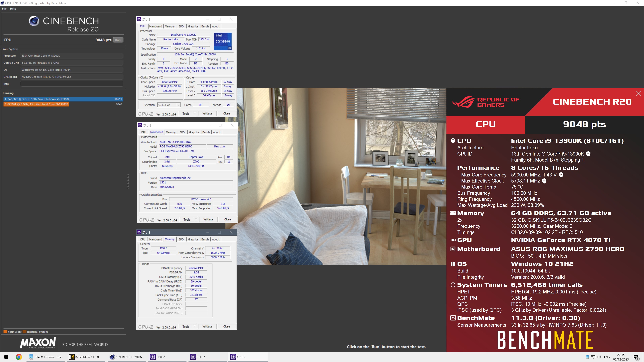Image resolution: width=644 pixels, height=362 pixels.
Task: Click the Identical System legend swatch
Action: [24, 332]
